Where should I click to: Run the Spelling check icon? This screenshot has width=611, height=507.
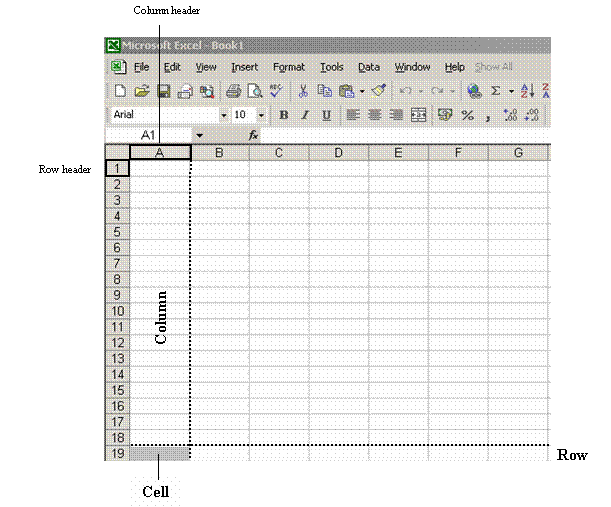click(x=276, y=91)
